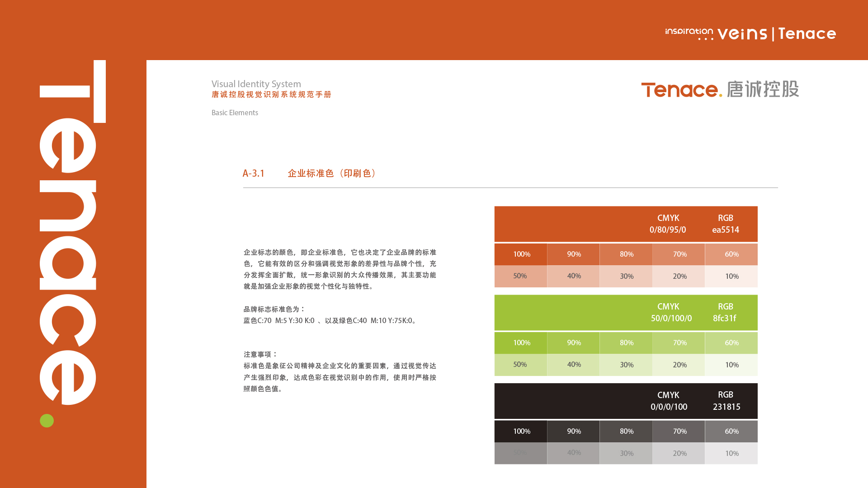Click the heading 企业标准色（印刷色）
Viewport: 868px width, 488px height.
(332, 174)
